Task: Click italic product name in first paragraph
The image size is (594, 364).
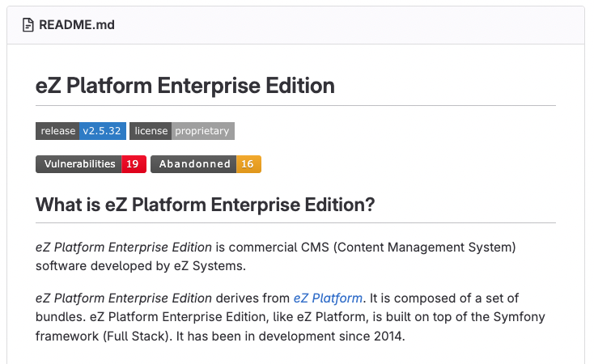Action: [124, 247]
